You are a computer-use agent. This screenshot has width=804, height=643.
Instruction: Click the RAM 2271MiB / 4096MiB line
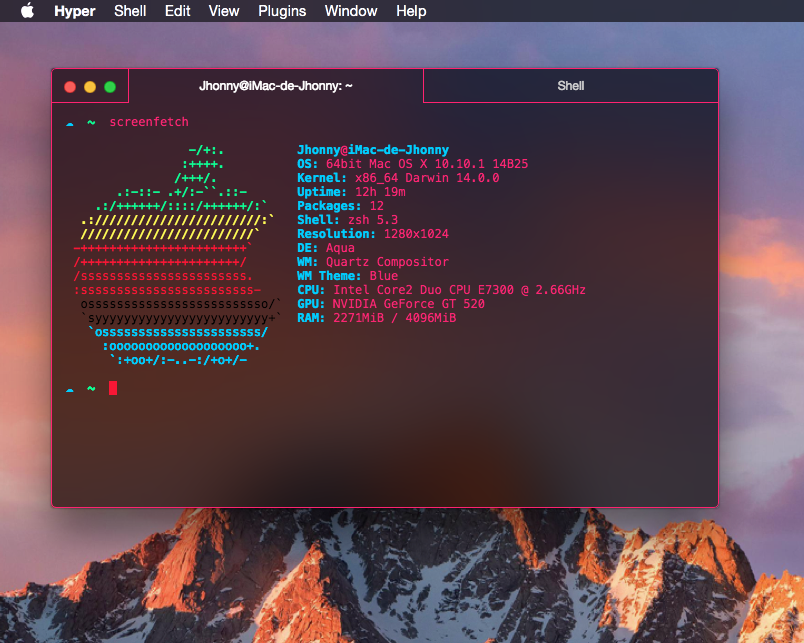(x=376, y=318)
